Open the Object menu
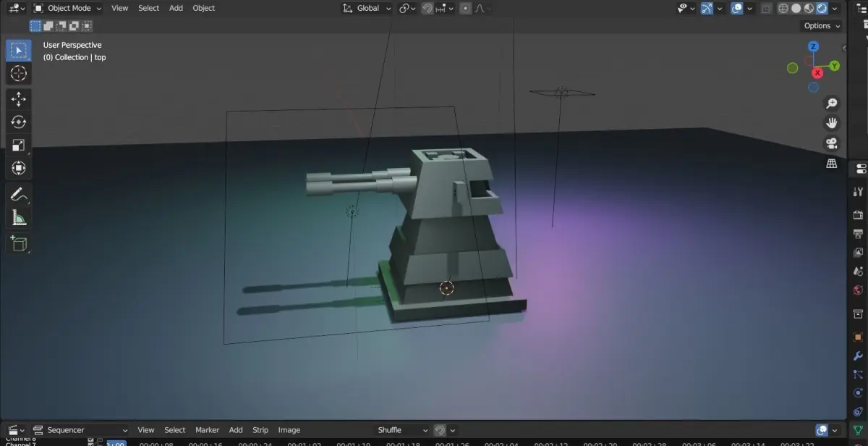The width and height of the screenshot is (868, 446). (x=204, y=8)
